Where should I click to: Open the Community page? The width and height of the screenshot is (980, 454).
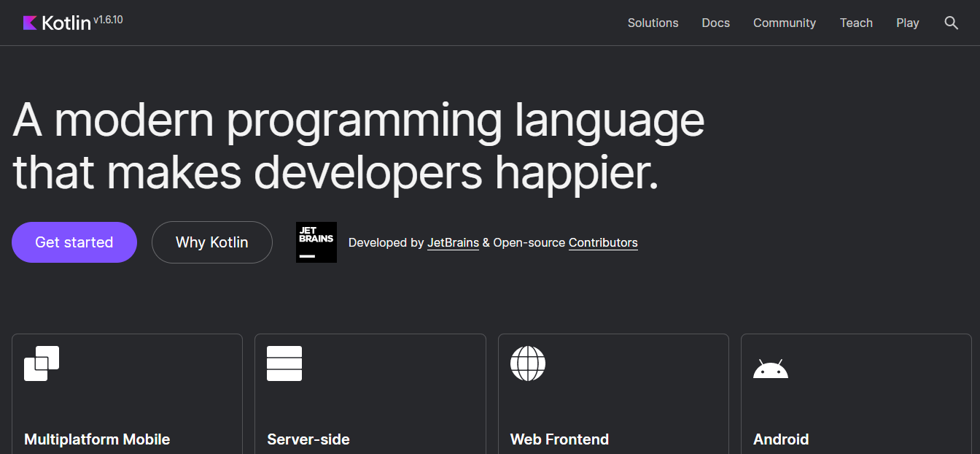784,23
